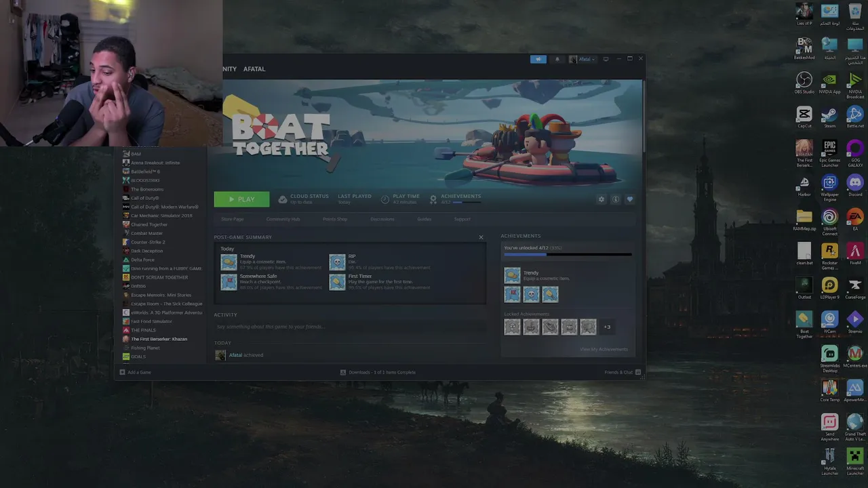Open the Support tab
The image size is (868, 488).
[462, 219]
